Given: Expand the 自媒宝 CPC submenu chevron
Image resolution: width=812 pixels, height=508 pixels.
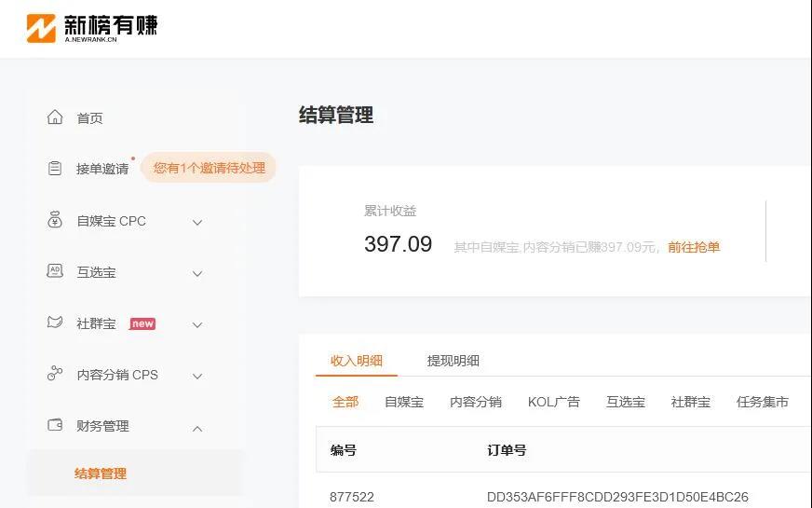Looking at the screenshot, I should [197, 222].
